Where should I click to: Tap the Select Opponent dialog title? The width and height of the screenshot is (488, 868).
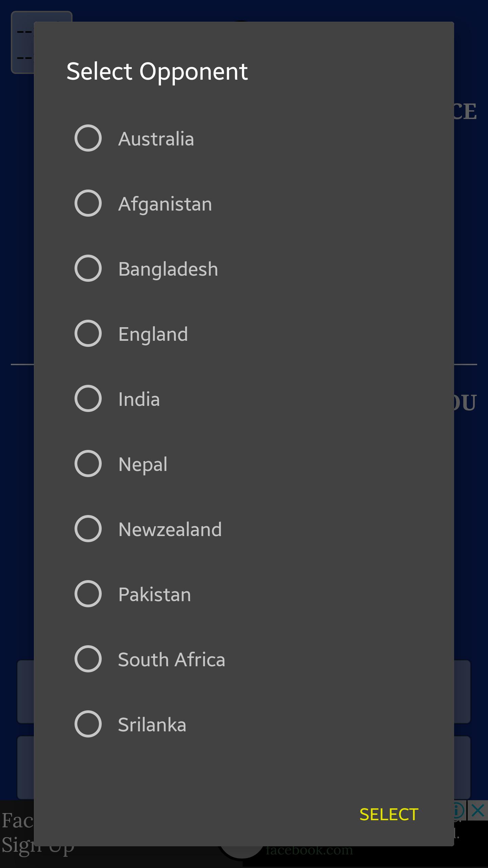click(157, 71)
